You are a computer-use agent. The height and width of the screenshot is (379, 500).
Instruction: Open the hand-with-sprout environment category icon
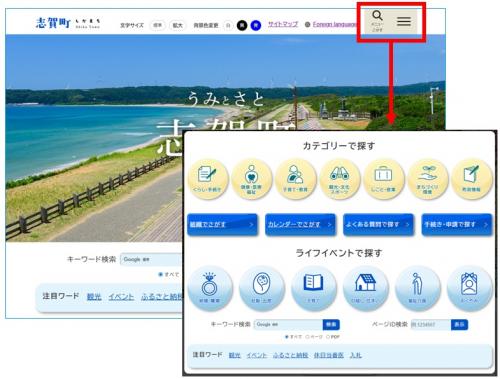[x=427, y=179]
